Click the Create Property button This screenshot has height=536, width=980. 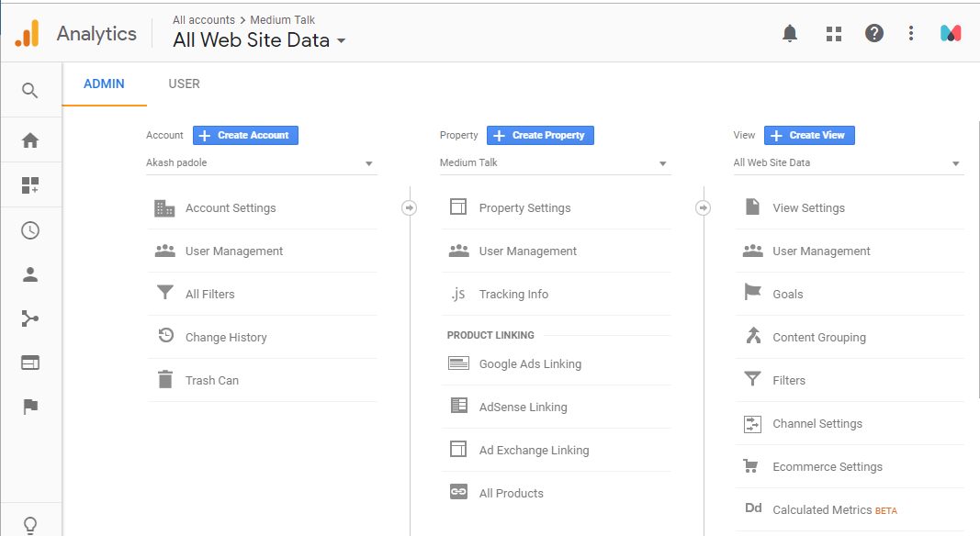pos(540,135)
